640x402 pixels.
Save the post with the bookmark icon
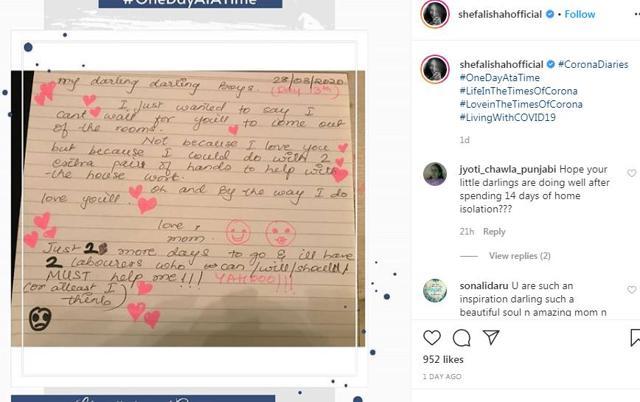[635, 338]
